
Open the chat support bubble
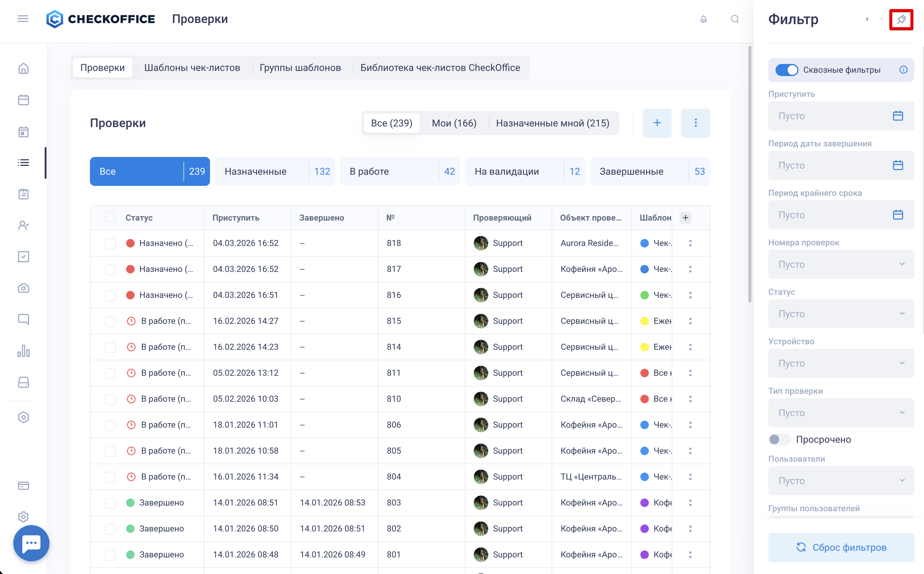coord(31,543)
